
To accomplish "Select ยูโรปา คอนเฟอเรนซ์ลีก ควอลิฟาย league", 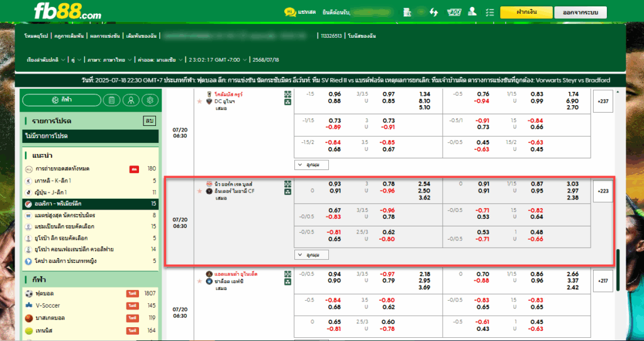I will coord(91,249).
